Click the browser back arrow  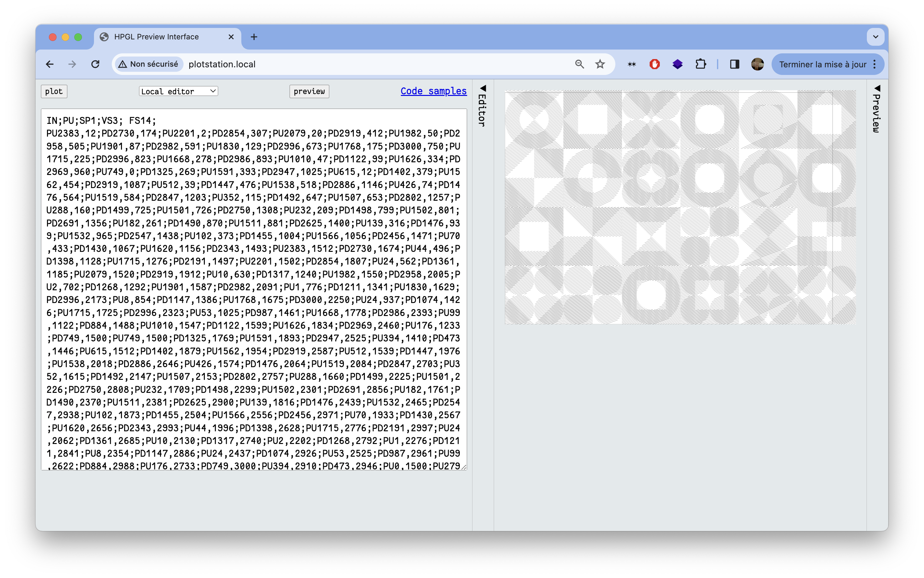(50, 64)
